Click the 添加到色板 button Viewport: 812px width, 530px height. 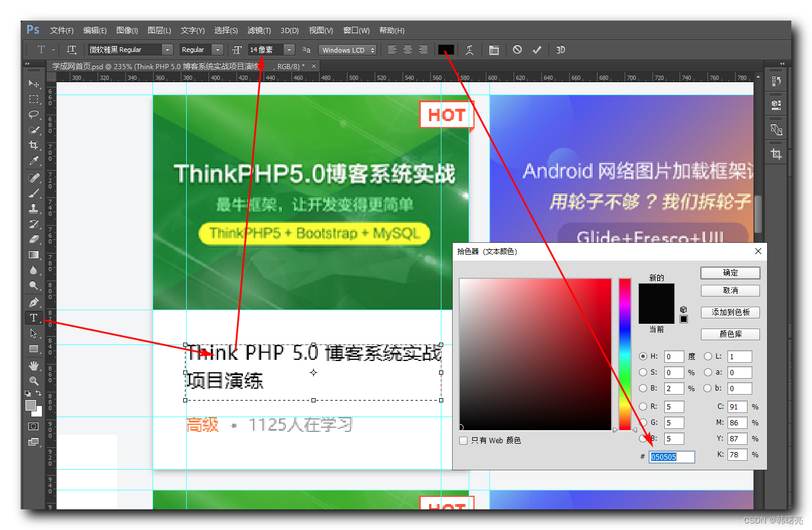click(730, 313)
